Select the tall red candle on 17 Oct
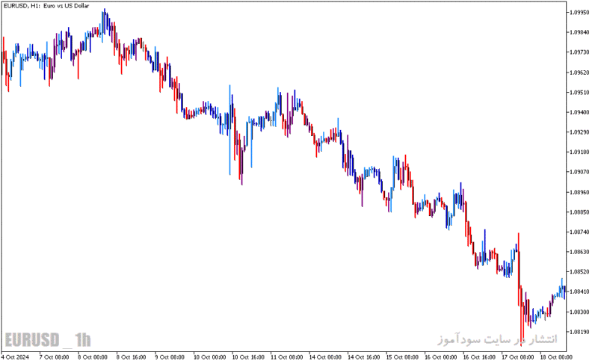 click(519, 290)
